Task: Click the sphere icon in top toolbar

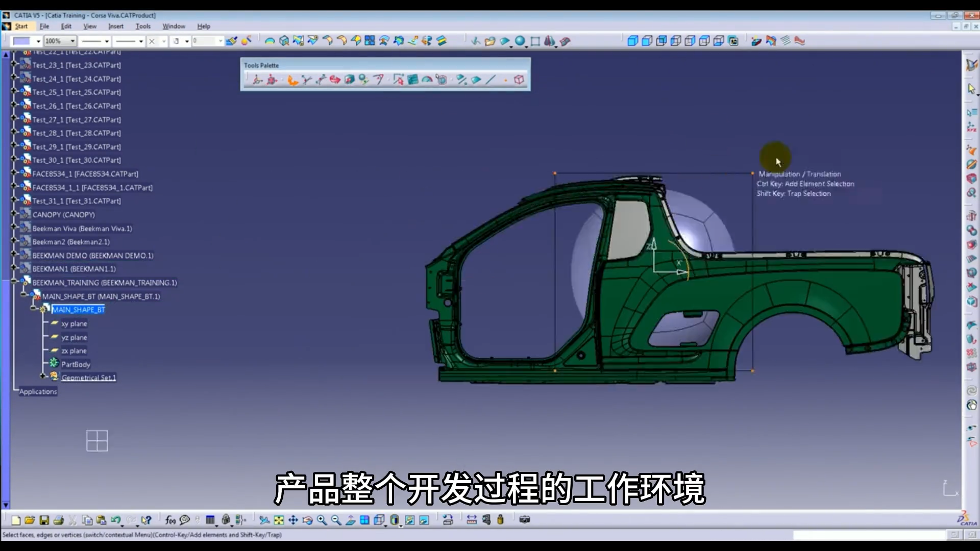Action: point(520,41)
